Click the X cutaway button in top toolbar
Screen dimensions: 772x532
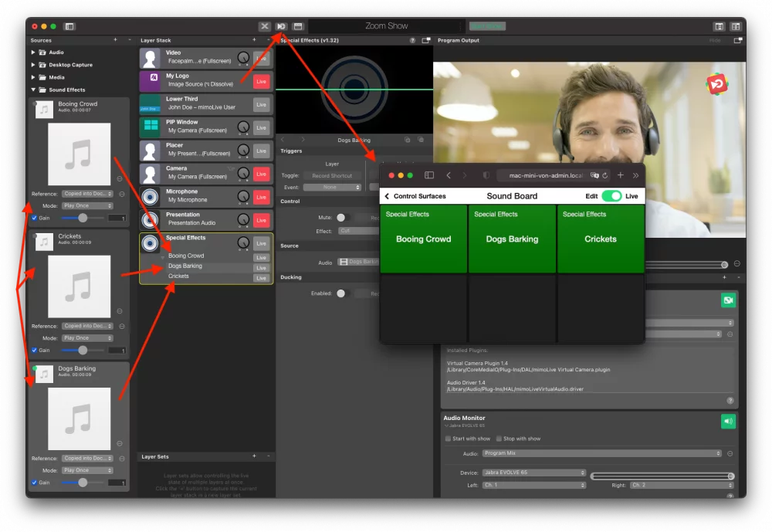point(264,26)
